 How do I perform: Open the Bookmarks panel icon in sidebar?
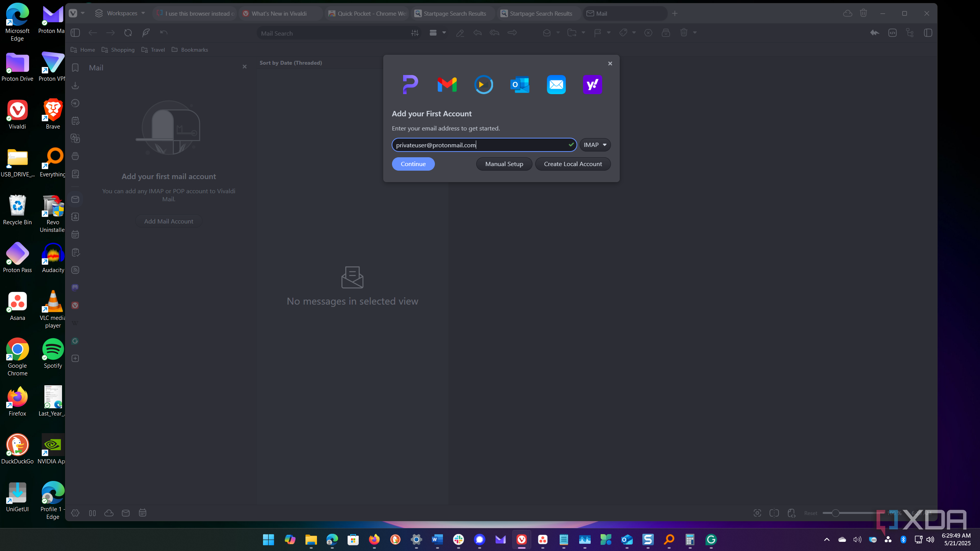coord(75,68)
